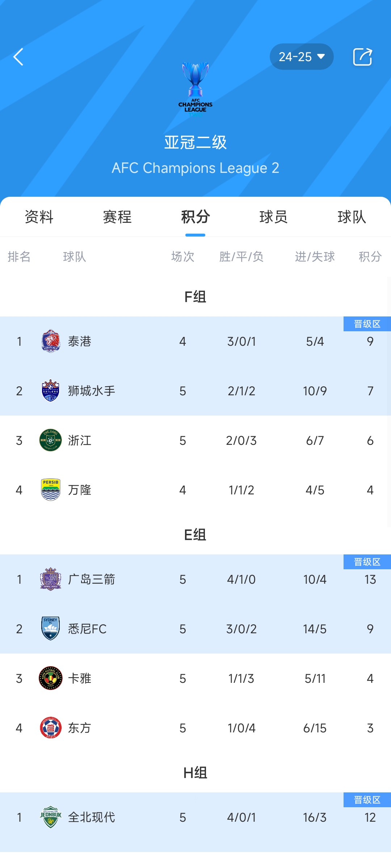The height and width of the screenshot is (868, 391).
Task: Tap the 卡雅 club badge icon
Action: [51, 678]
